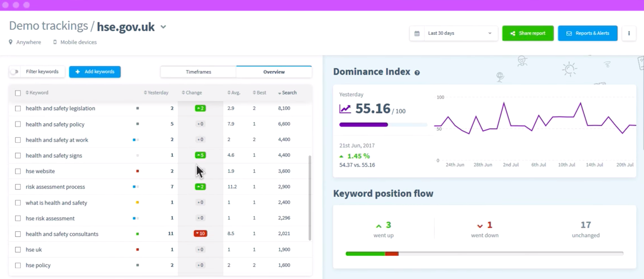Screen dimensions: 644x279
Task: Click the Mobile devices icon
Action: 55,42
